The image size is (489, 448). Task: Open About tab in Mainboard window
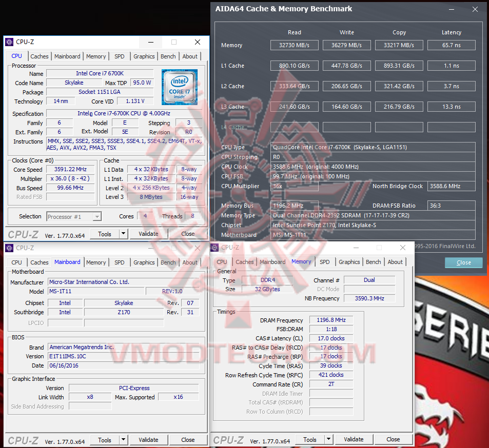pyautogui.click(x=190, y=262)
